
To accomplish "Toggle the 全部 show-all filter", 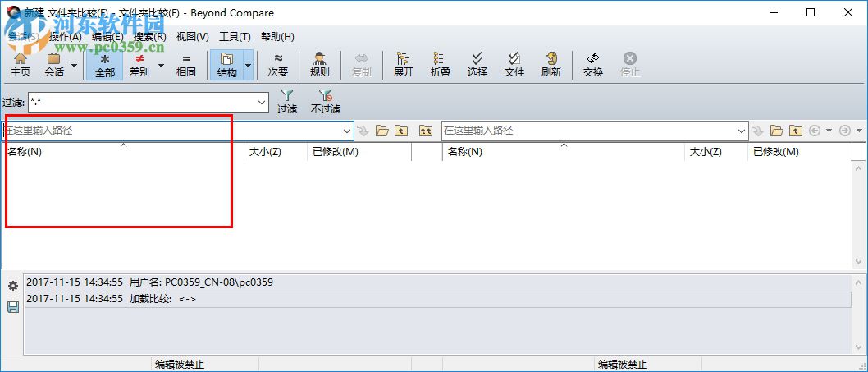I will (x=105, y=65).
